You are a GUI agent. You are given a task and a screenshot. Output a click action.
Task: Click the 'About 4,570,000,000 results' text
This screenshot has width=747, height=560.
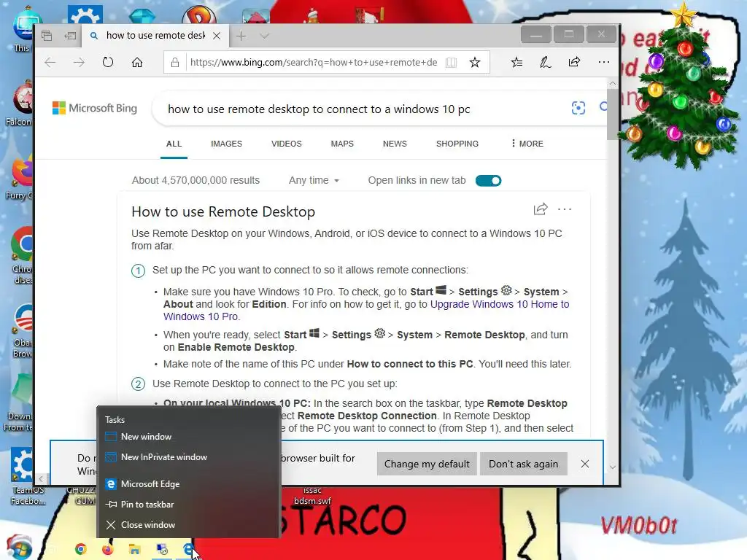[x=196, y=181]
